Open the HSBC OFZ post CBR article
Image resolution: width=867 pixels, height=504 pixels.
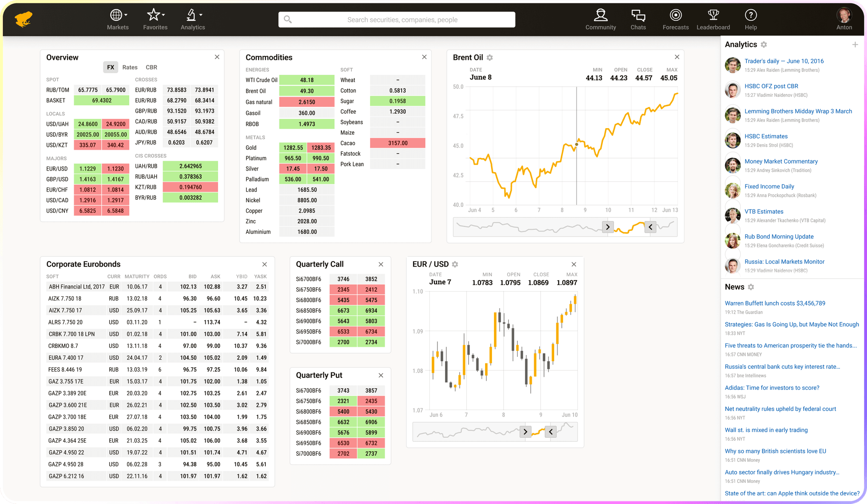(x=771, y=86)
